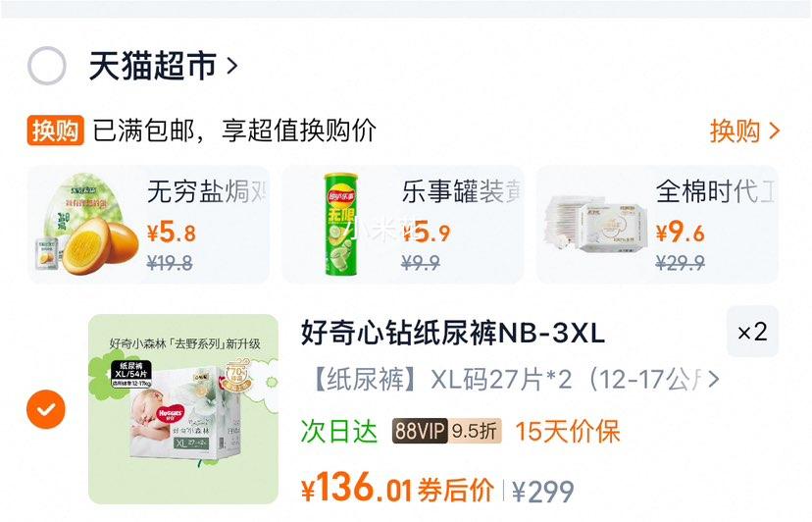Viewport: 812px width, 522px height.
Task: Expand the XL码27片*2 specification dropdown
Action: 515,380
